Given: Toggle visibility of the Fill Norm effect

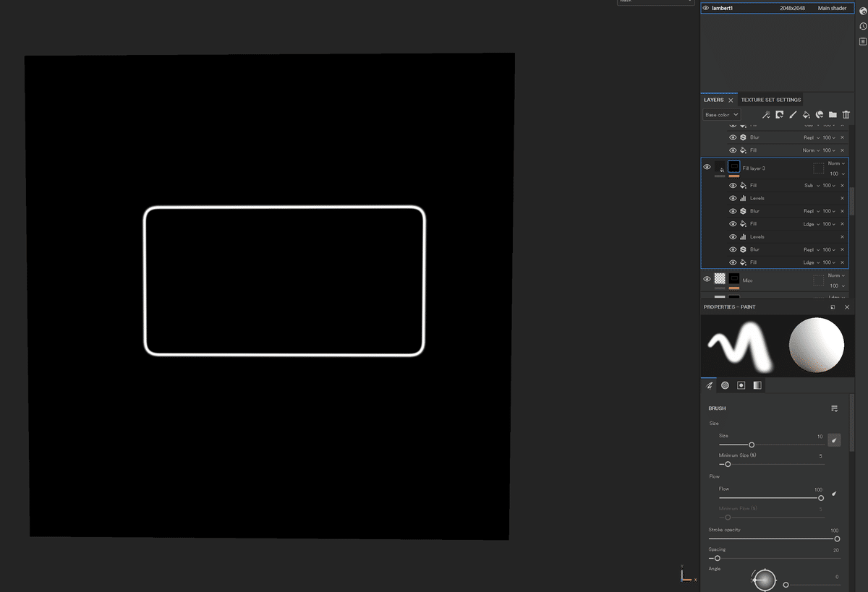Looking at the screenshot, I should 733,150.
